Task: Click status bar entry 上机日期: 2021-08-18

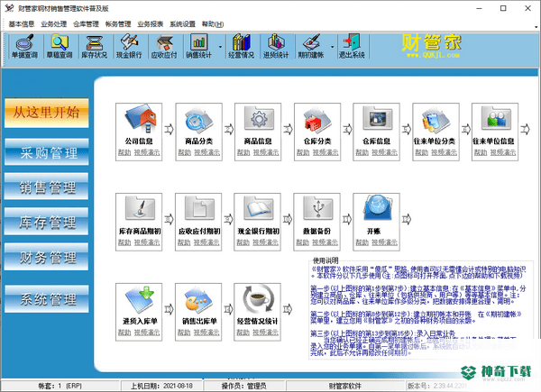Action: (x=161, y=386)
